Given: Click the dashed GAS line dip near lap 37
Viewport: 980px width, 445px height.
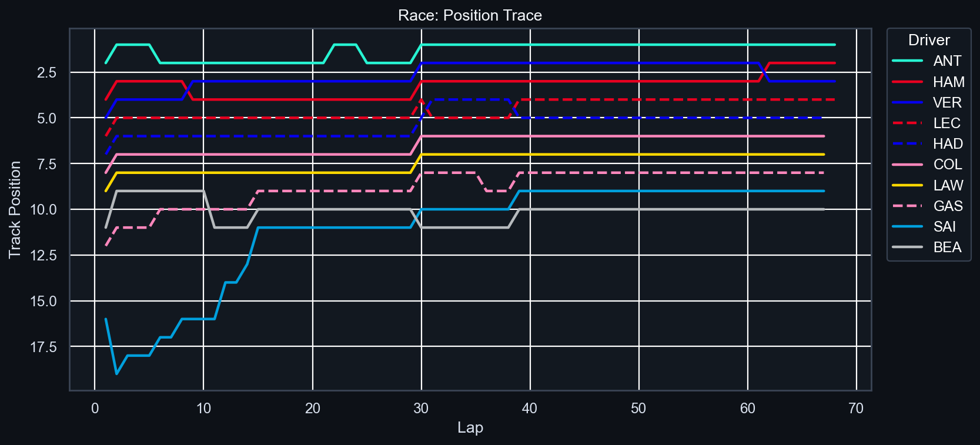Looking at the screenshot, I should pos(497,191).
